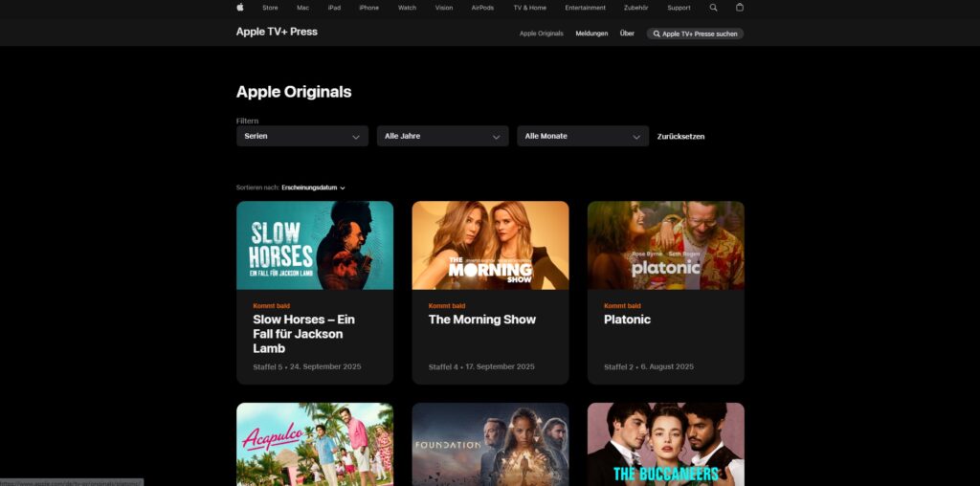Click the Apple logo icon

click(240, 8)
